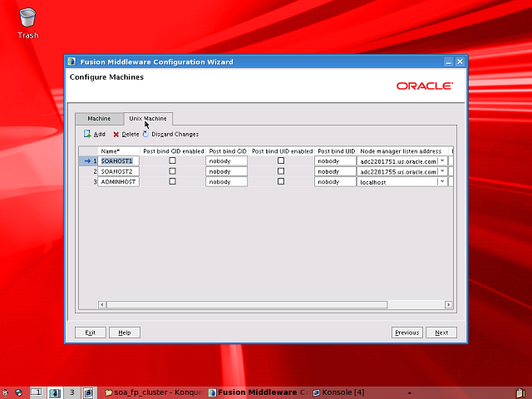Switch to the Machine tab
The height and width of the screenshot is (399, 532).
point(99,118)
